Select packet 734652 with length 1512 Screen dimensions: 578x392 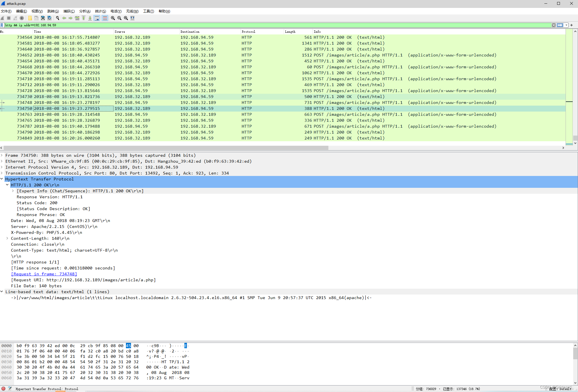click(x=283, y=55)
